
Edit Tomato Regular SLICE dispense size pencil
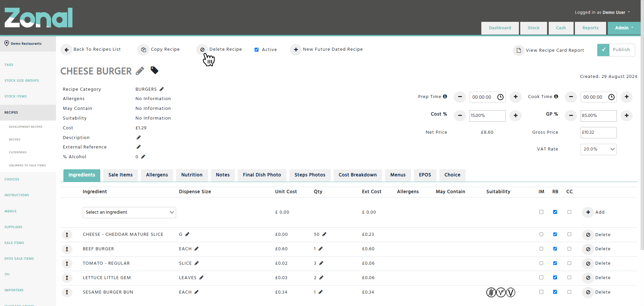point(197,263)
